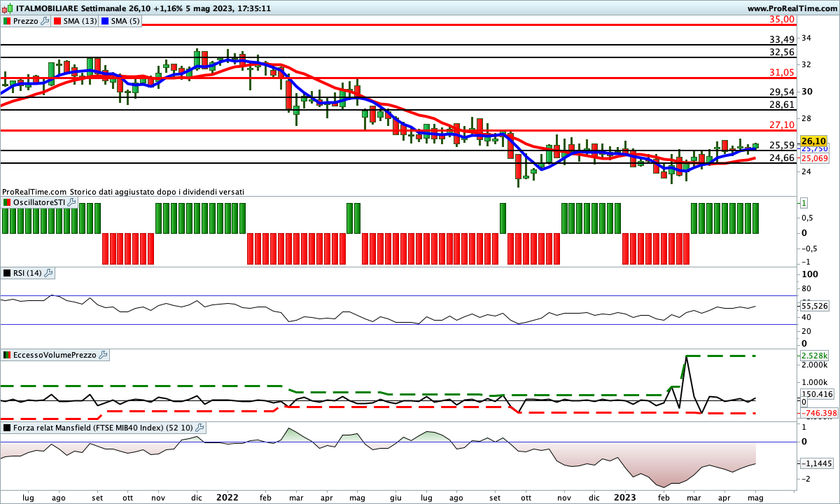Click the -1,1445 Mansfield value tag
Viewport: 840px width, 504px height.
(815, 463)
